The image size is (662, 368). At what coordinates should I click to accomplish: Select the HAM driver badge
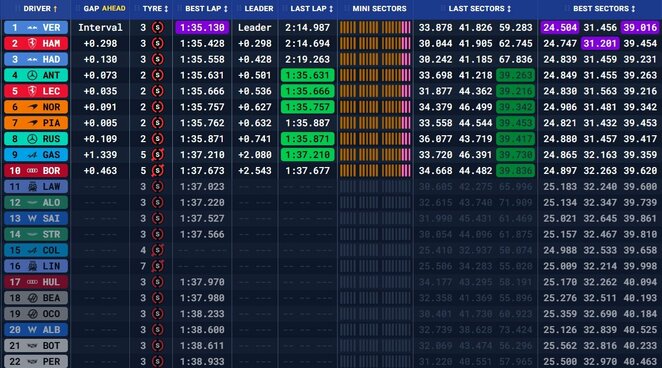pos(36,43)
